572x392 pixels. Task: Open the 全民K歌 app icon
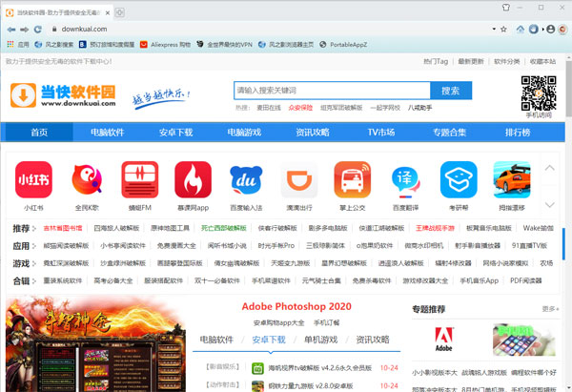coord(87,179)
